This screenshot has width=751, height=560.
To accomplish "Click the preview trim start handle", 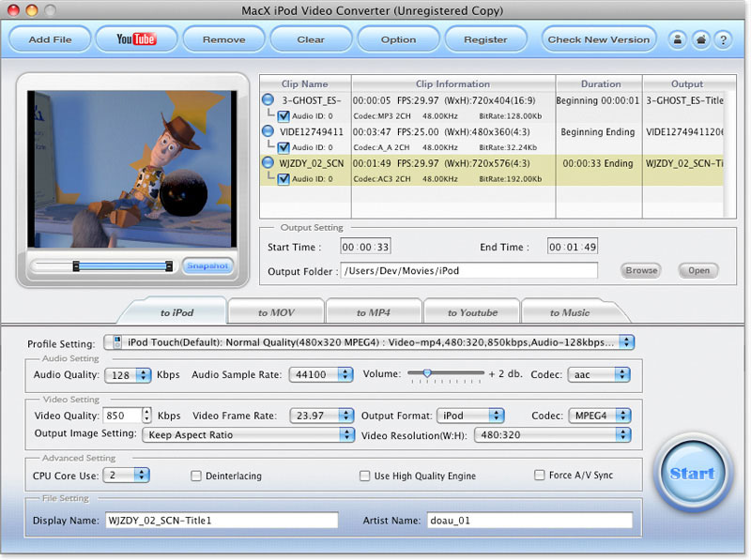I will pyautogui.click(x=76, y=266).
